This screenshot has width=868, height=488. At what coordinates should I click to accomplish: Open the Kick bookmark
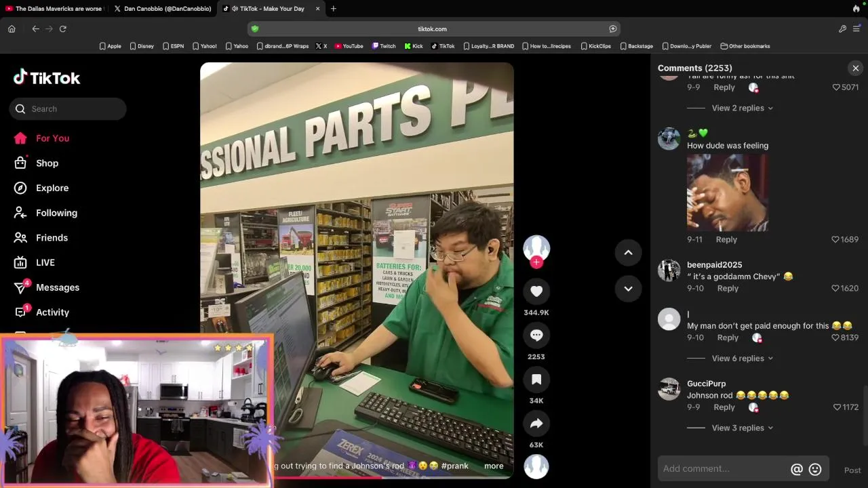(x=414, y=46)
